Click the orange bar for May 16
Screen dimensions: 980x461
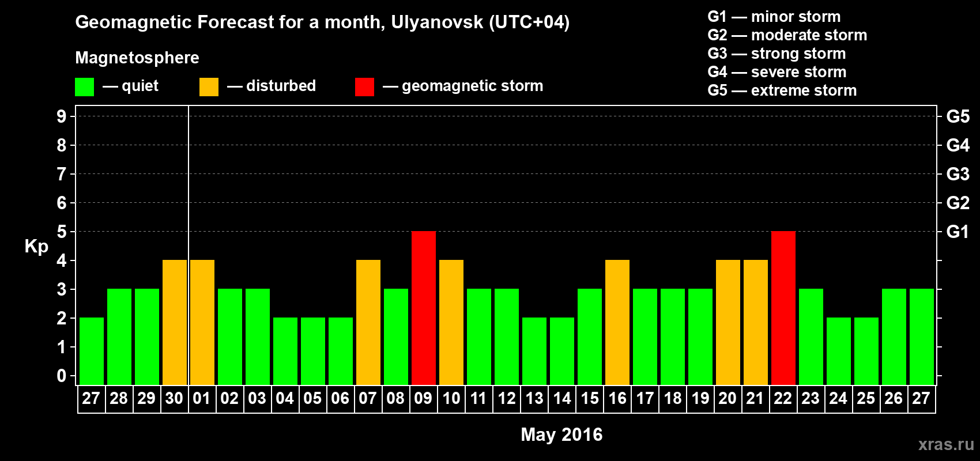617,323
